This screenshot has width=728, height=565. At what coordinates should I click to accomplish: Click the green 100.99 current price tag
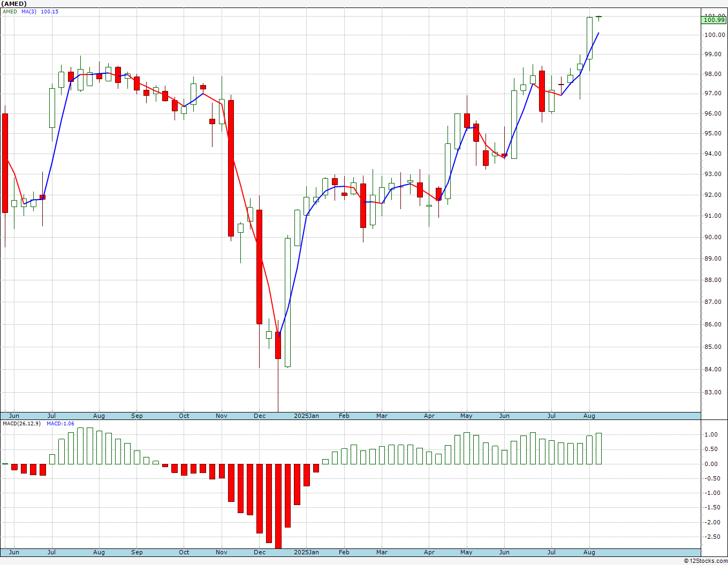pos(714,20)
